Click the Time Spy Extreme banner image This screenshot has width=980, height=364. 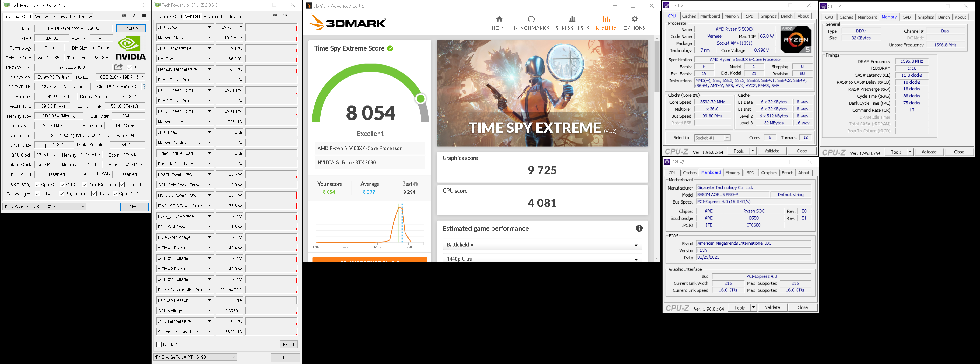[542, 94]
